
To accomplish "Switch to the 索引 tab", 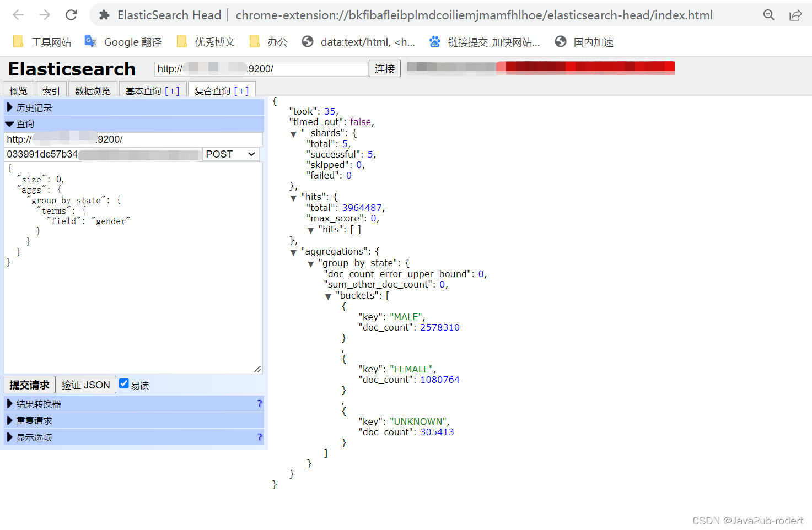I will tap(51, 90).
